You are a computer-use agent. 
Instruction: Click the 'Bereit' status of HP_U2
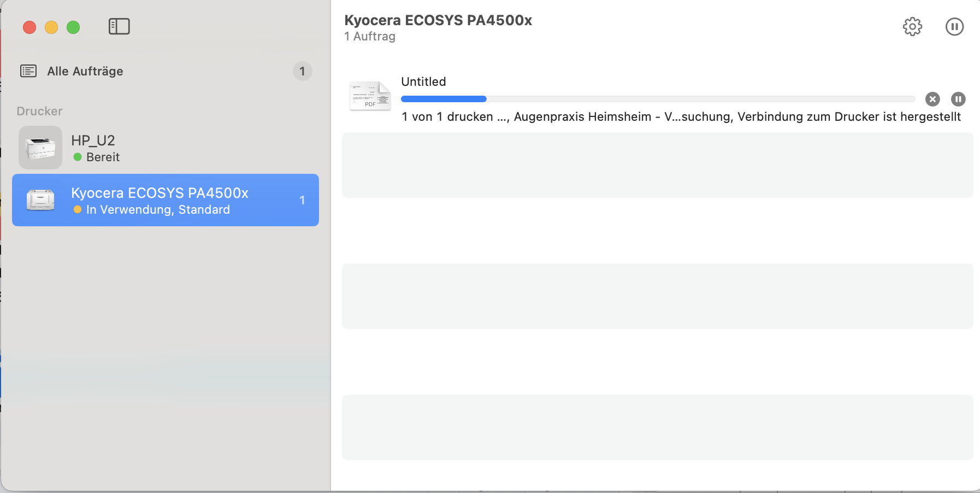coord(103,157)
